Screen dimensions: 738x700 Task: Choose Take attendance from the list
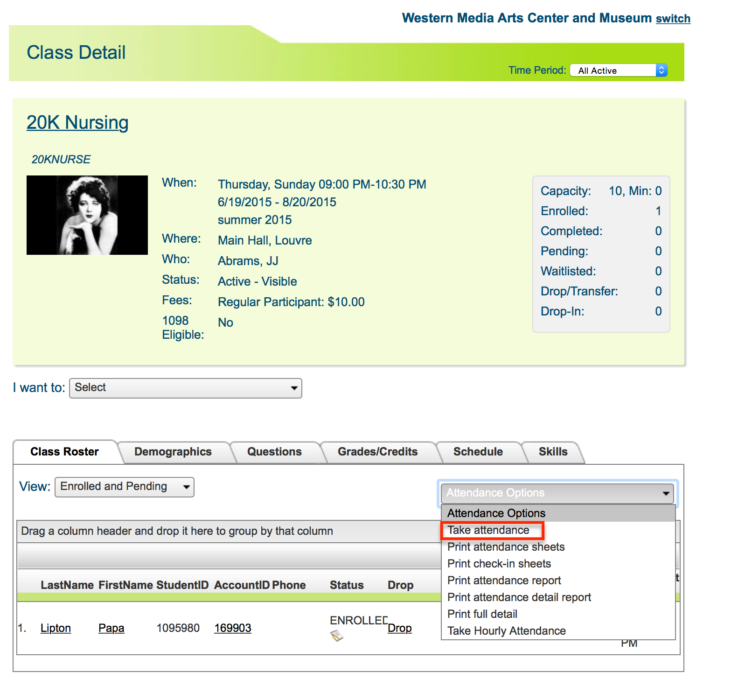(488, 530)
